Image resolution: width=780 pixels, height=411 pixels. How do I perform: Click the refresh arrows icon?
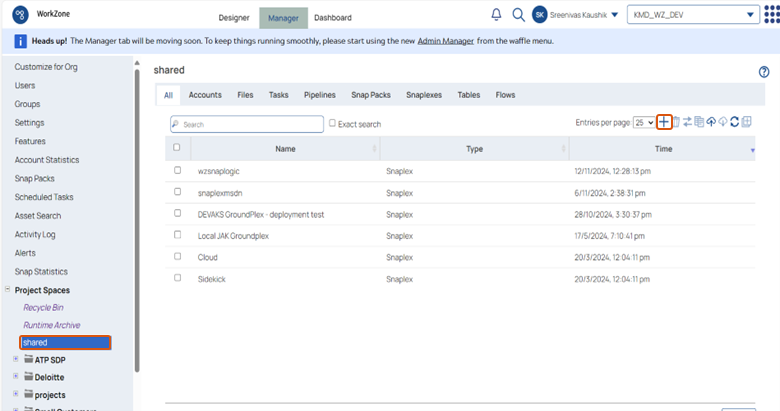[x=734, y=122]
